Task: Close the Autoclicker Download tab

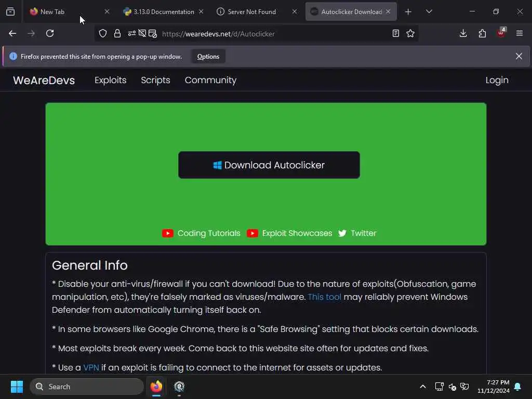Action: point(388,11)
